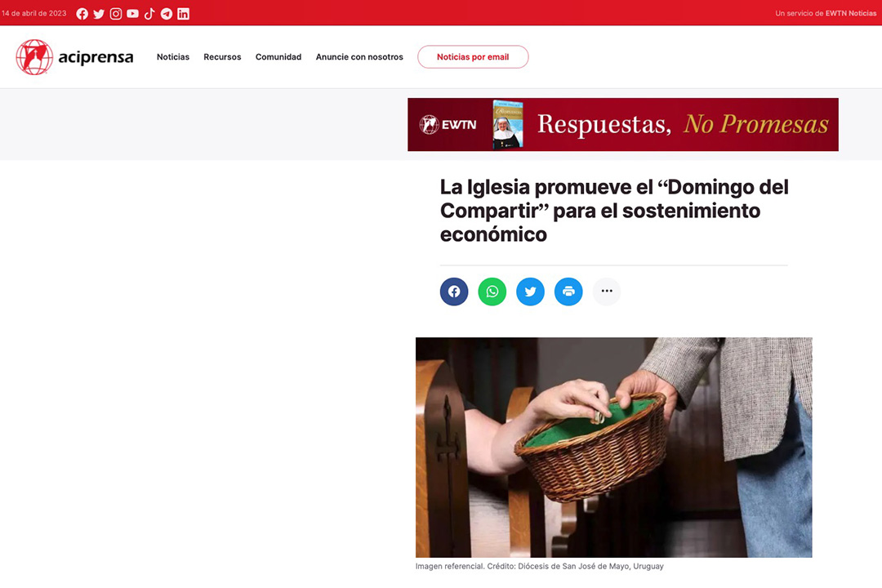Select Anuncie con nosotros in the navigation
This screenshot has width=882, height=588.
[x=359, y=57]
